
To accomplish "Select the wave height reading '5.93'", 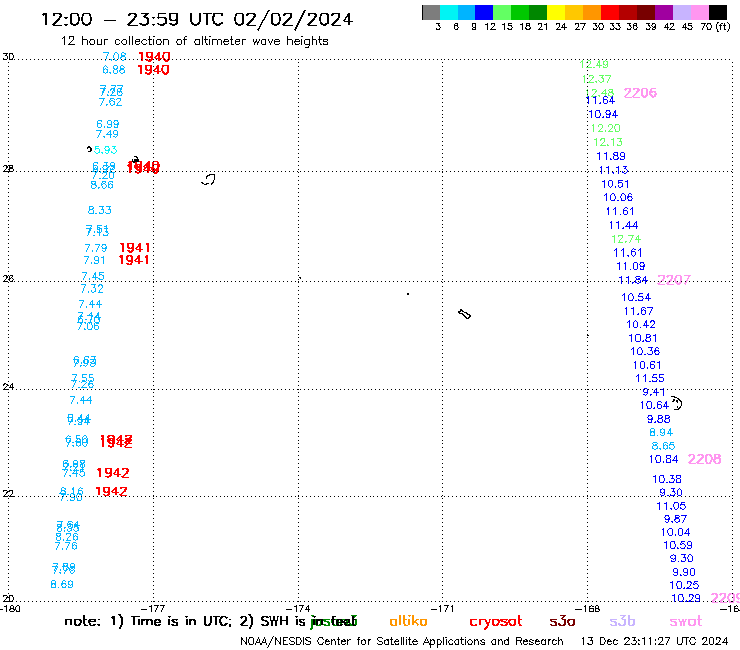I will (x=105, y=150).
